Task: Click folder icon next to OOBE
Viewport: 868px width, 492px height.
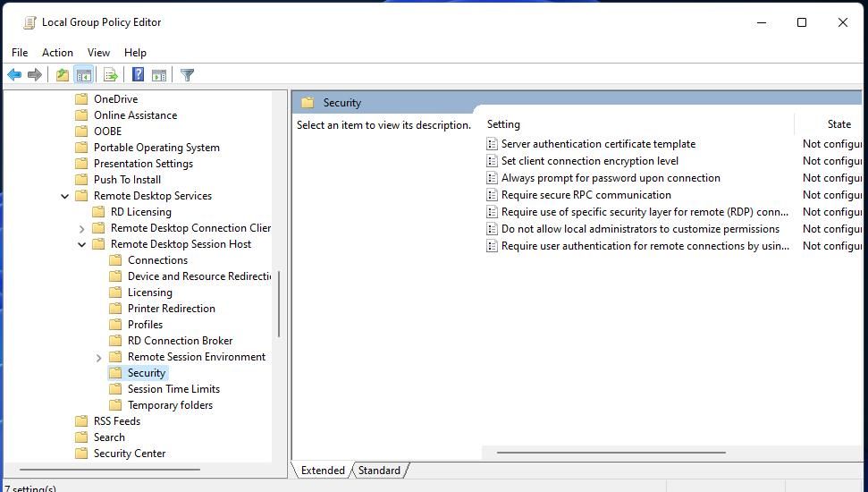Action: click(x=81, y=131)
